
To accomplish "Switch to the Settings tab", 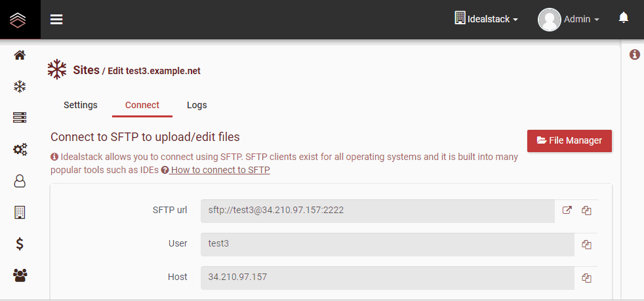I will (x=81, y=105).
